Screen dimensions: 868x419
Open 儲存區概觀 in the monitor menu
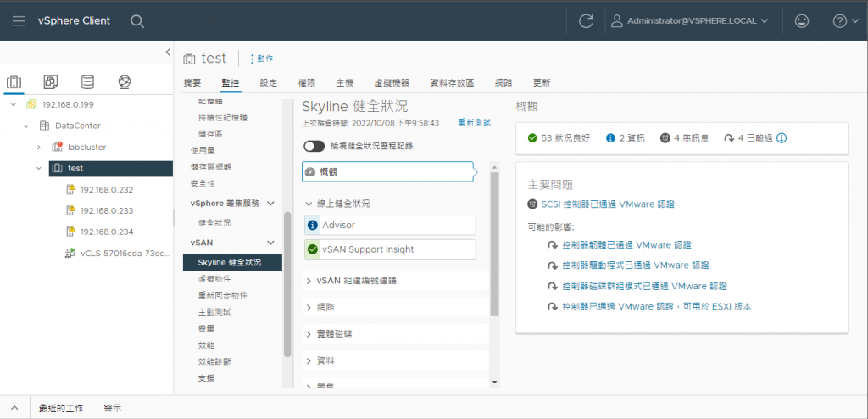click(211, 167)
